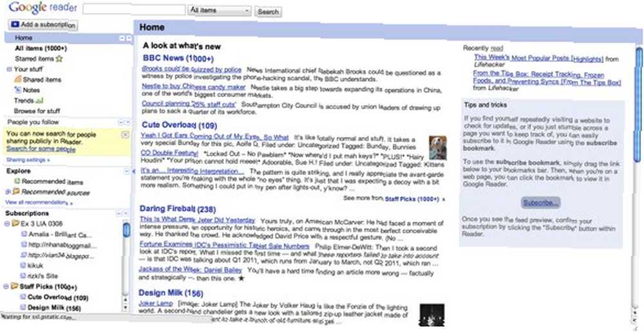Minimize the Home navigation section
644x332 pixels.
[122, 38]
